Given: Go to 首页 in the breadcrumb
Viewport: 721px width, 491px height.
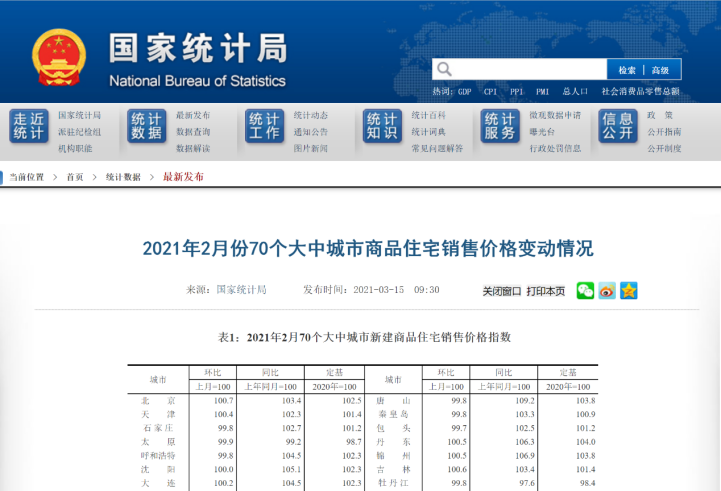Looking at the screenshot, I should [75, 177].
